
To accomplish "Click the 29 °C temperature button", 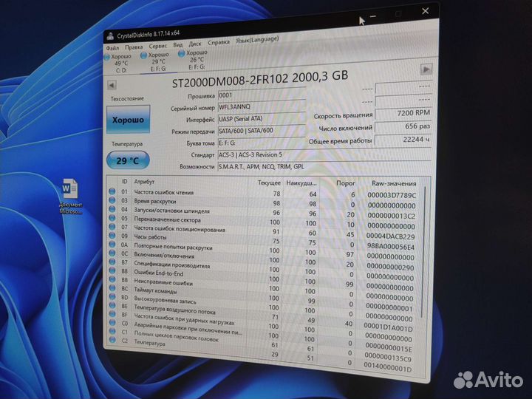I will click(128, 160).
